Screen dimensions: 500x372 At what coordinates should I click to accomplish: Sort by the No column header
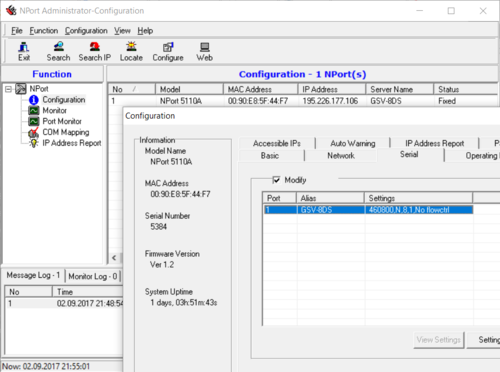[x=132, y=89]
